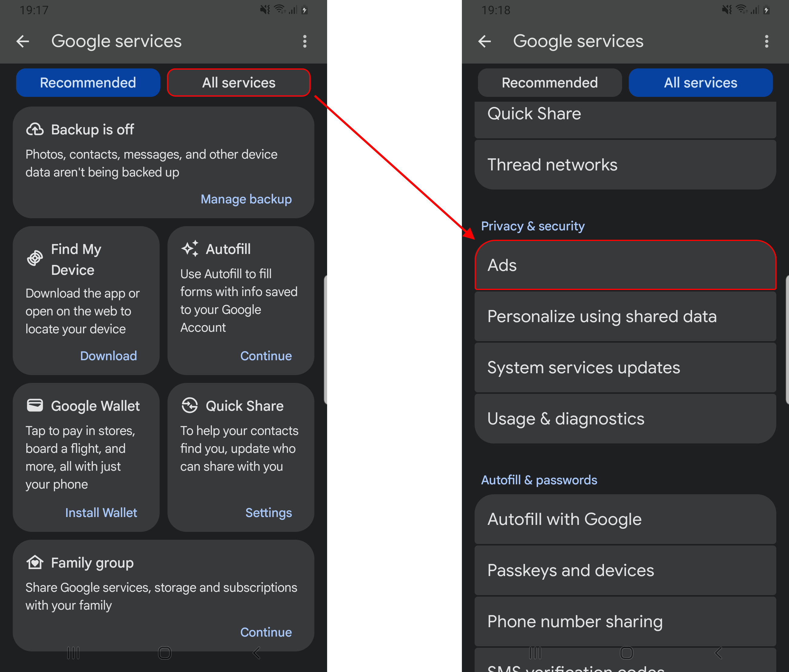Viewport: 789px width, 672px height.
Task: Select the Recommended tab in the left screen
Action: pos(88,83)
